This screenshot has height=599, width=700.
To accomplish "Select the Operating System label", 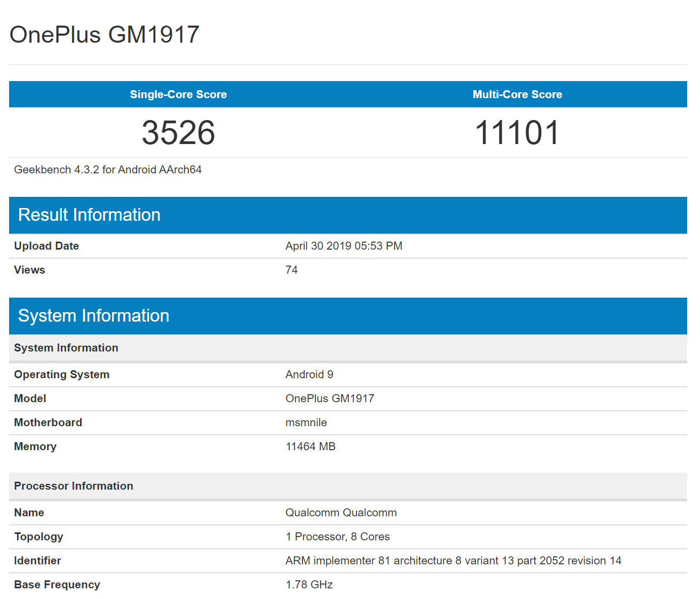I will coord(62,374).
